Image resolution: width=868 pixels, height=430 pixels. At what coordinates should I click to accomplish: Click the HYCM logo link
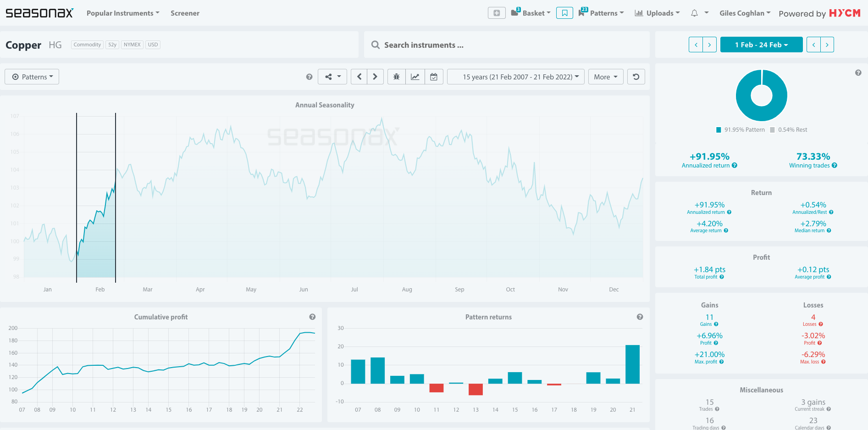845,13
